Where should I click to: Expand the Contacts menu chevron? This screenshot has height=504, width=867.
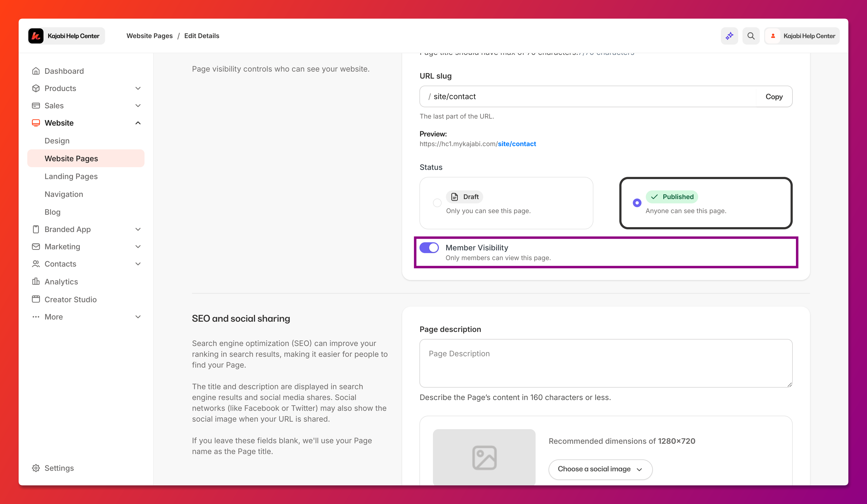point(138,264)
